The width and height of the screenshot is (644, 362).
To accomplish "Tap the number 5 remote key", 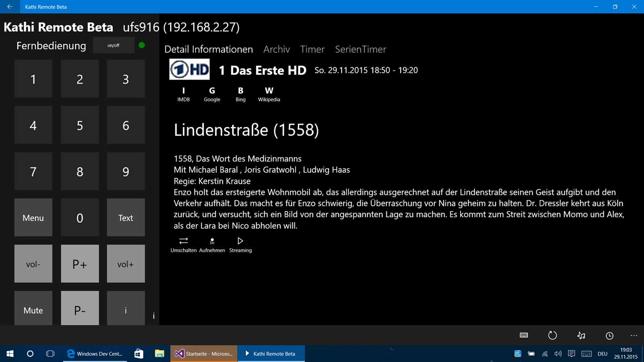I will [x=80, y=125].
